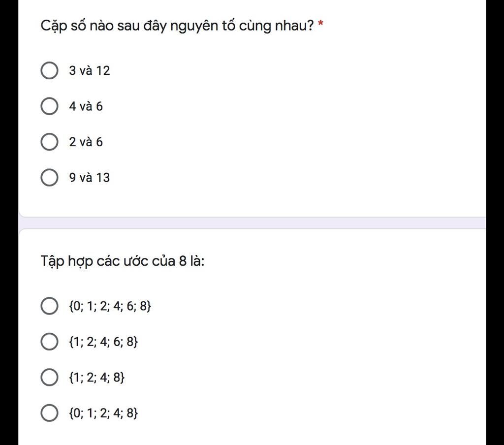Click the gray divider between the question cards
This screenshot has height=445, width=504.
point(252,222)
